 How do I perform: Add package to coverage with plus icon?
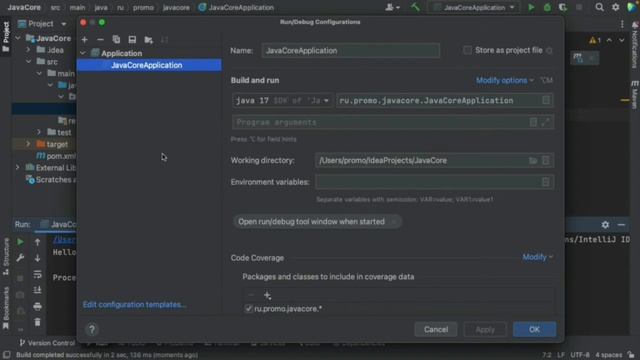coord(267,295)
